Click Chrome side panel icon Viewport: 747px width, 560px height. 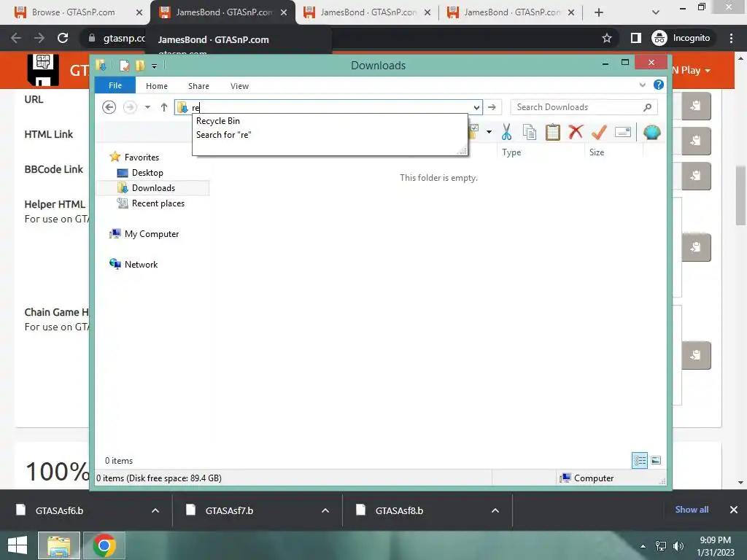(x=636, y=38)
